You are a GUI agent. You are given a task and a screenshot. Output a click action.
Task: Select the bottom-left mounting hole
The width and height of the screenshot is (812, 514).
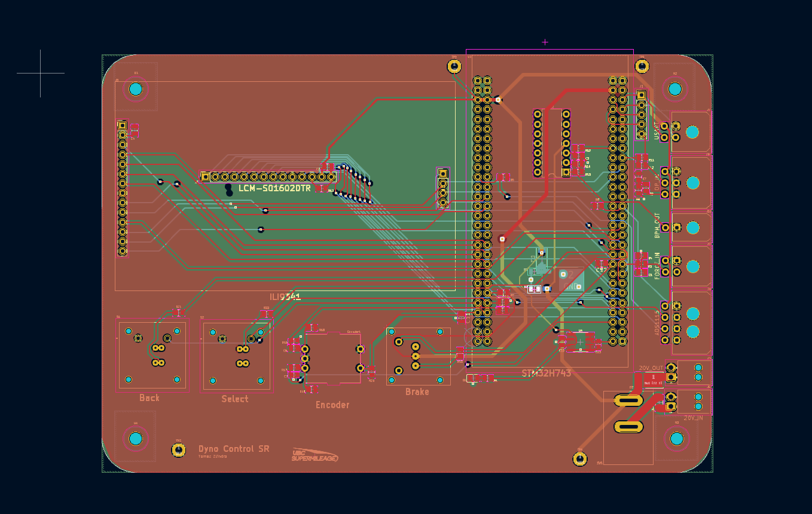136,439
